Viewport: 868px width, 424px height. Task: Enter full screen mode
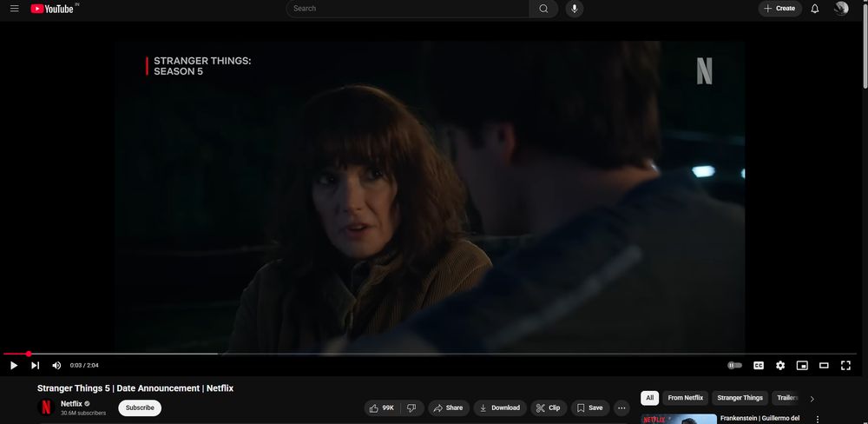coord(845,365)
